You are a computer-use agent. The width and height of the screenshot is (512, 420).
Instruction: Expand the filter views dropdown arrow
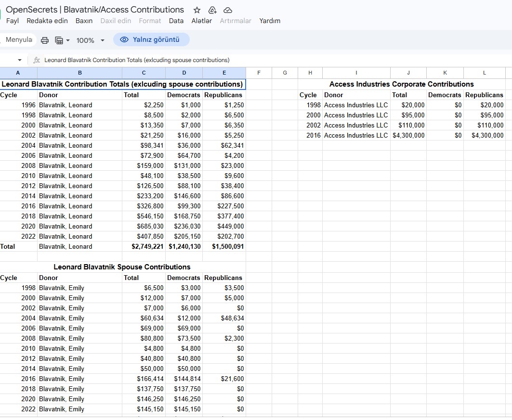[68, 40]
